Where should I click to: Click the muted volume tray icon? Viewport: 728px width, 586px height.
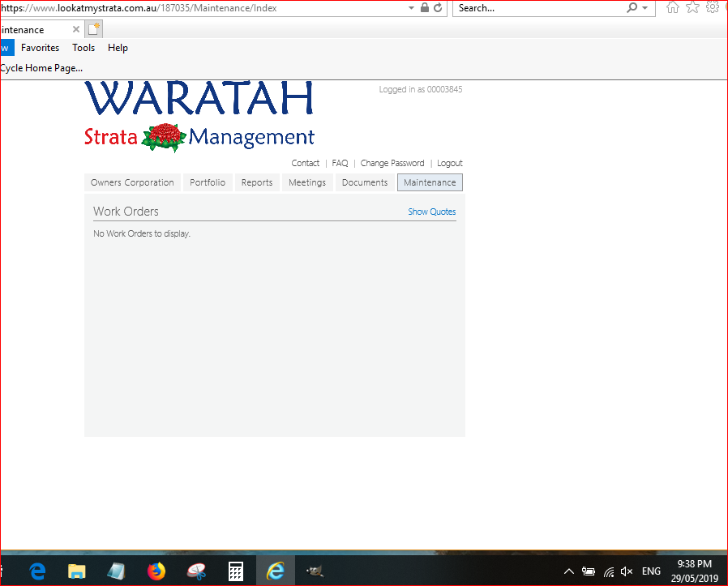point(627,571)
